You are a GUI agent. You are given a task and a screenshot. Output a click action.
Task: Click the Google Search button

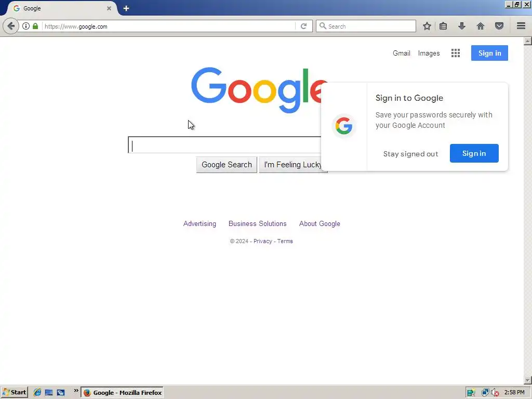227,165
